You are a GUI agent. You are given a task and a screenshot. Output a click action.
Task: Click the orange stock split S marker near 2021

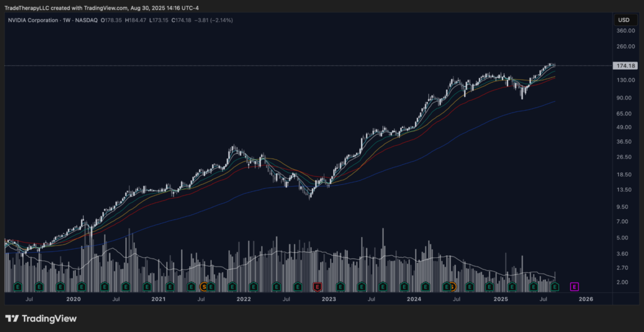click(204, 287)
